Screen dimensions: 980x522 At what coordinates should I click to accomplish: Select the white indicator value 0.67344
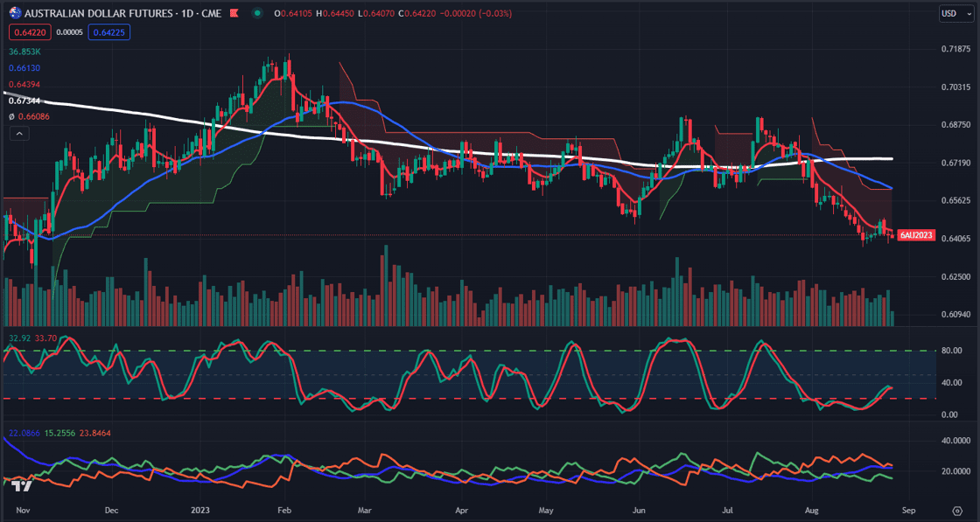coord(25,101)
